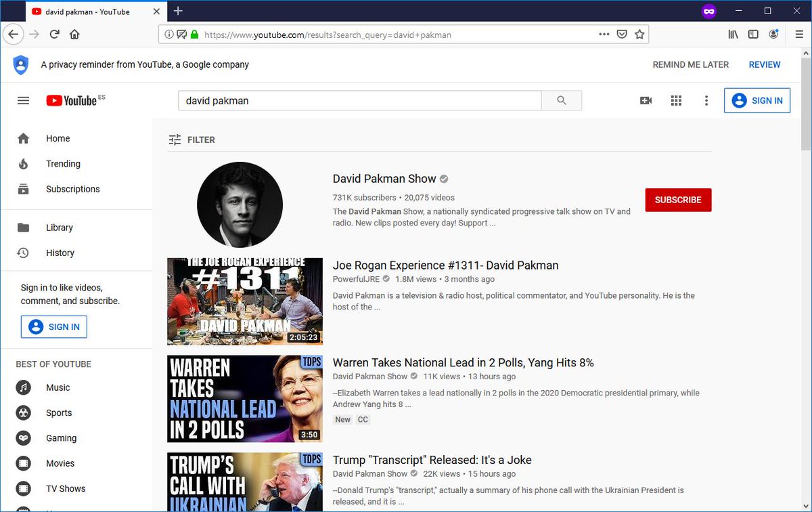The height and width of the screenshot is (512, 812).
Task: Toggle Firefox sidebar icon
Action: pos(753,35)
